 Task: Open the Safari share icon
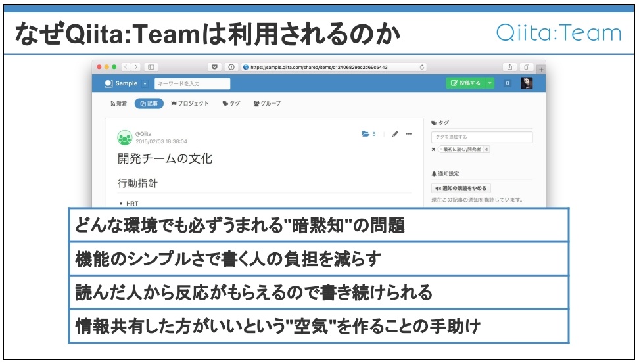tap(509, 67)
